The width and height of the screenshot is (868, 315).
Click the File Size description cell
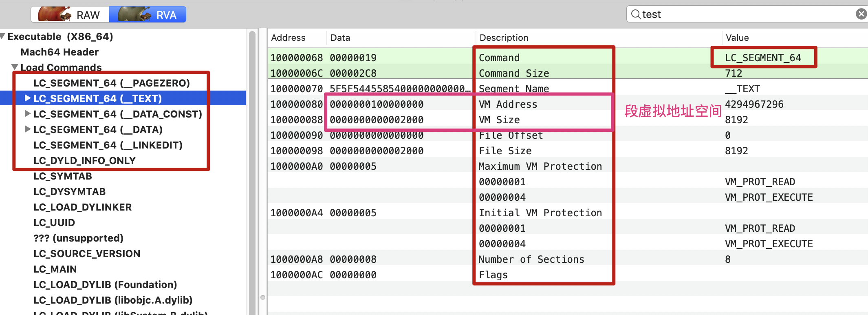point(505,151)
